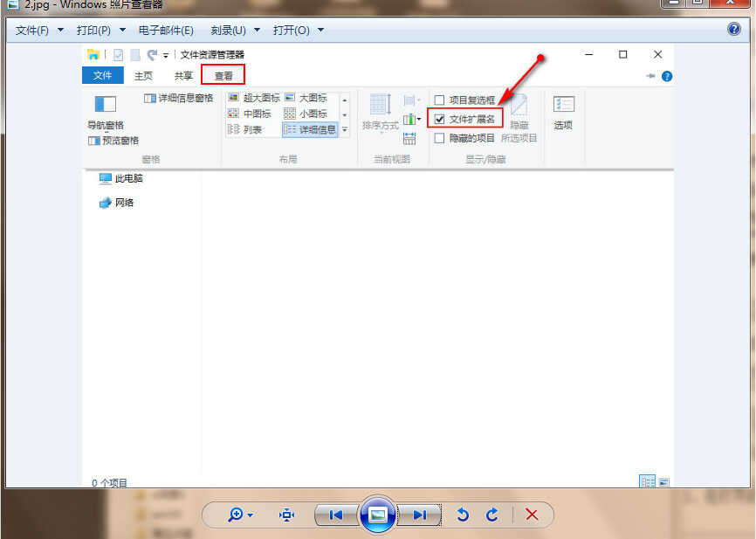Expand the 文件(F) dropdown menu
756x539 pixels.
[x=39, y=31]
